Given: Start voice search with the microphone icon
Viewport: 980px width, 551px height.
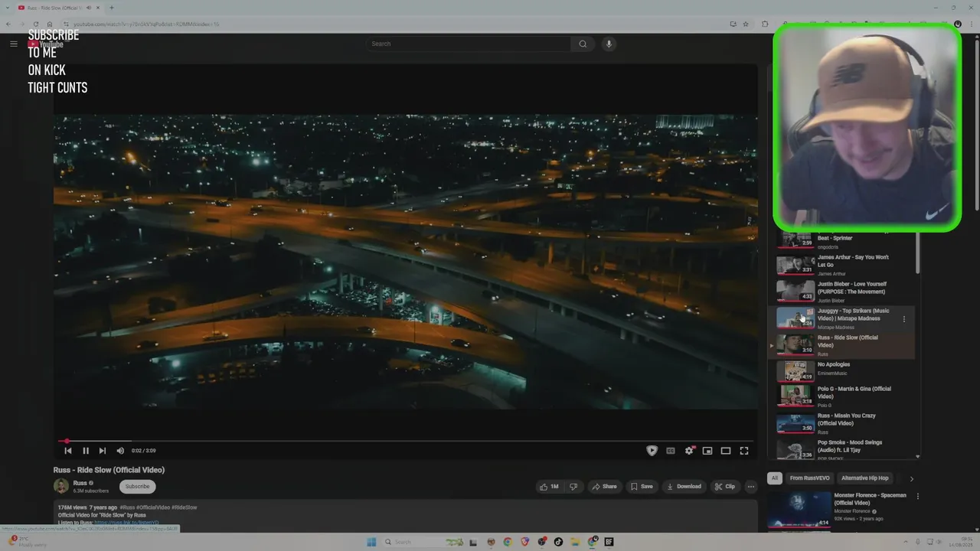Looking at the screenshot, I should tap(609, 44).
